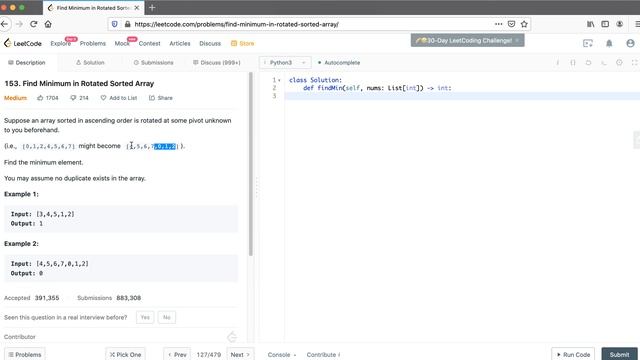Click the Medium difficulty label
Screen dimensions: 640x360
coord(16,98)
